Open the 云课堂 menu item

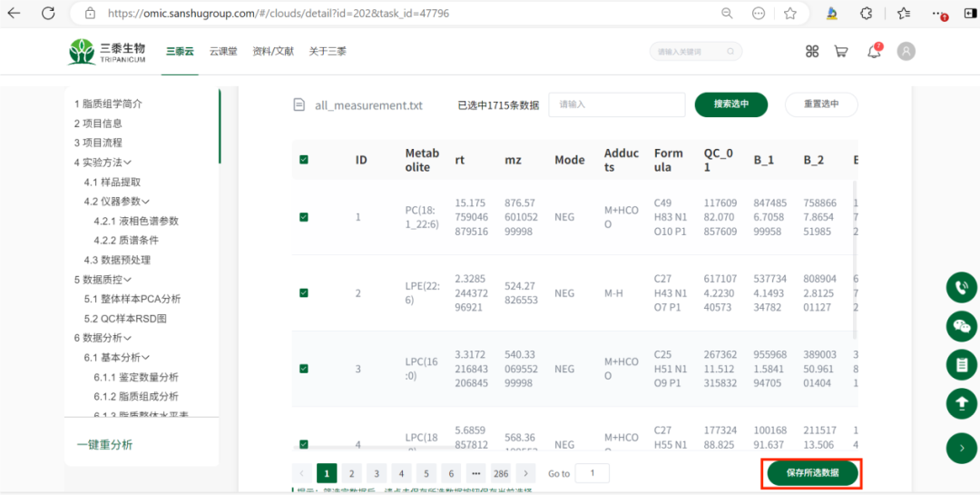(223, 52)
